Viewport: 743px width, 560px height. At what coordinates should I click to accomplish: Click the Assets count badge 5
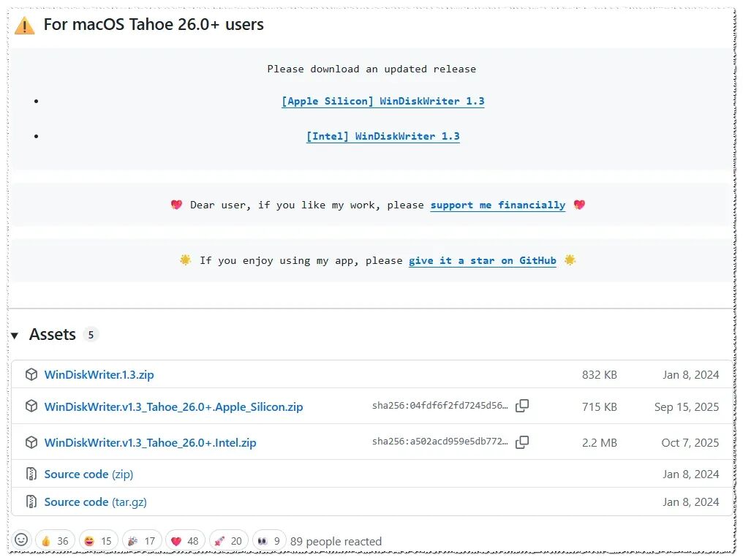pyautogui.click(x=91, y=335)
